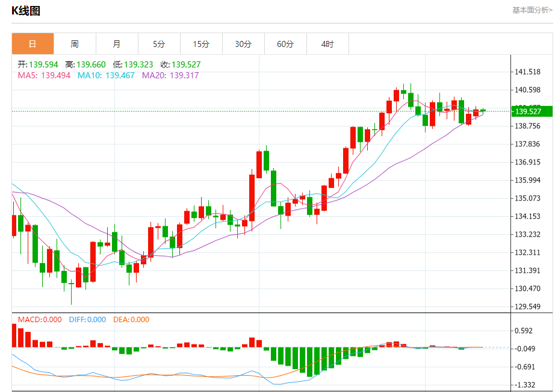Open the 30分 interval tab

pos(243,44)
